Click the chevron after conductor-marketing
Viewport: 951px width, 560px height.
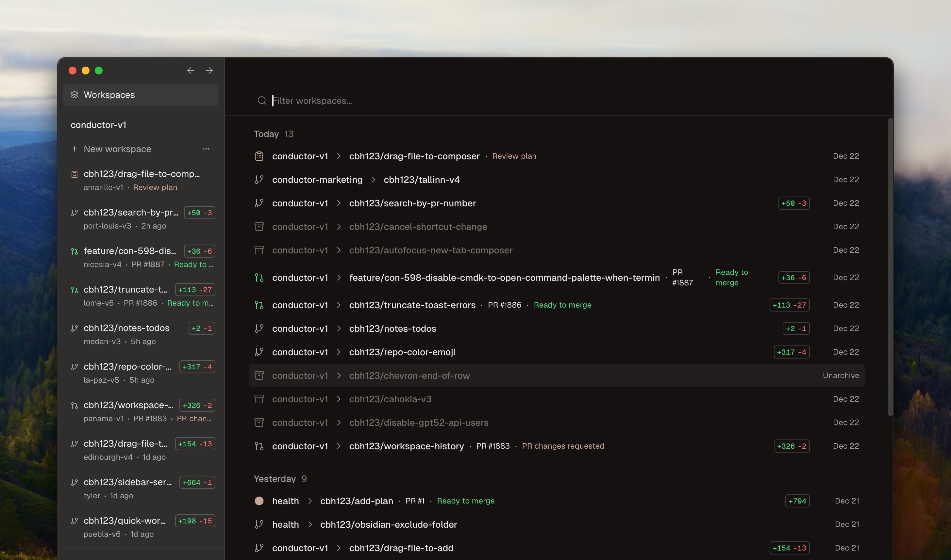pos(373,180)
